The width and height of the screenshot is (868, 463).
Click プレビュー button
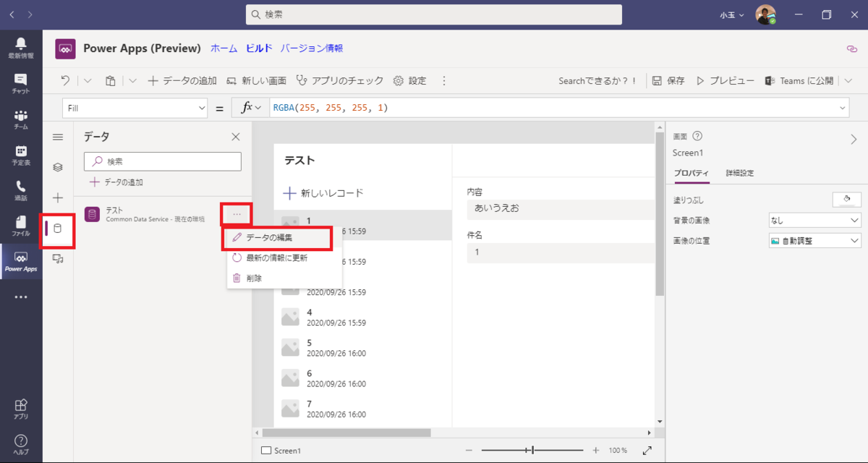pyautogui.click(x=725, y=80)
